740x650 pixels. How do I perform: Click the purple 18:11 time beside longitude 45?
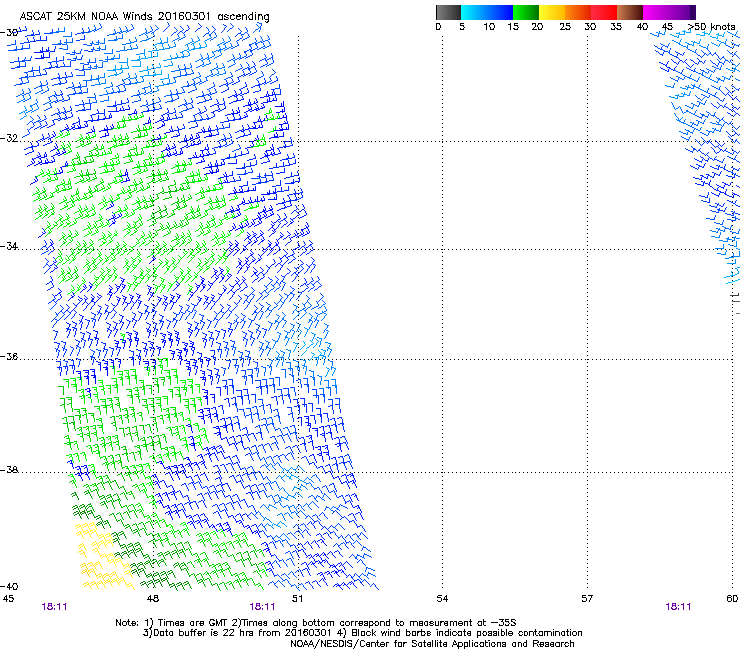(54, 607)
